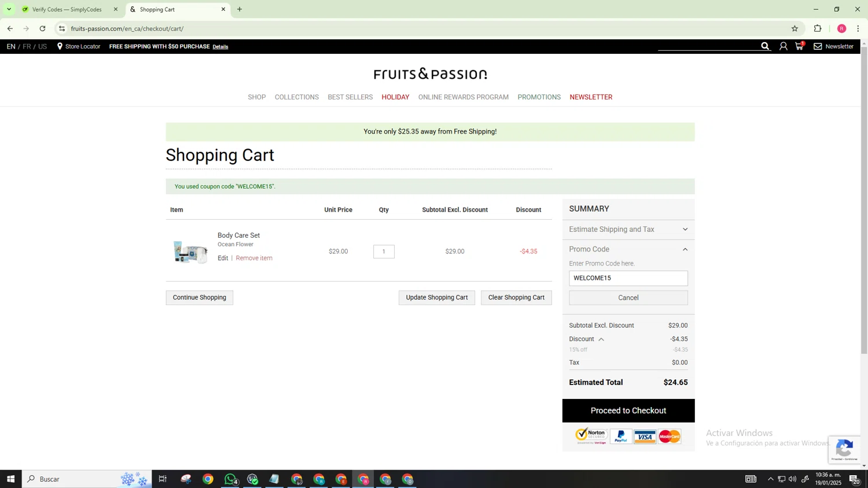Remove item Body Care Set
This screenshot has width=868, height=488.
pos(254,258)
